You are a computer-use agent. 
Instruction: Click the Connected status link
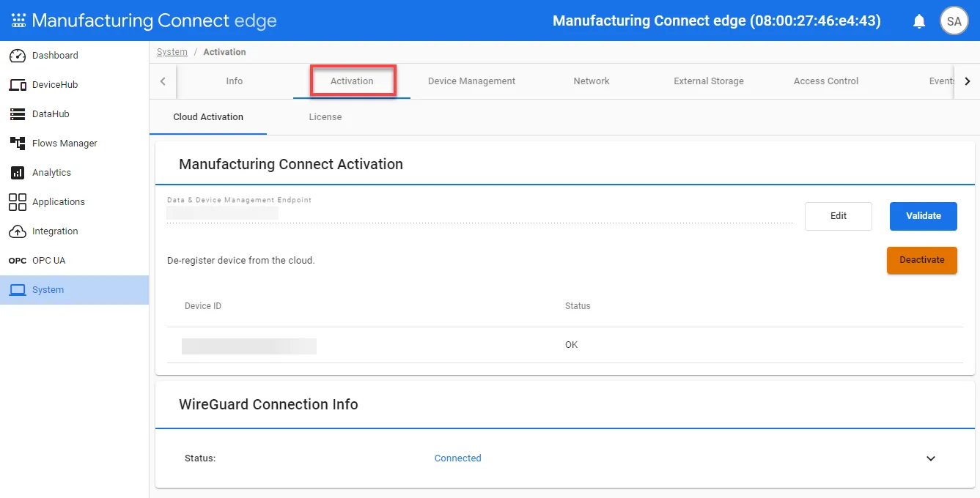tap(458, 458)
